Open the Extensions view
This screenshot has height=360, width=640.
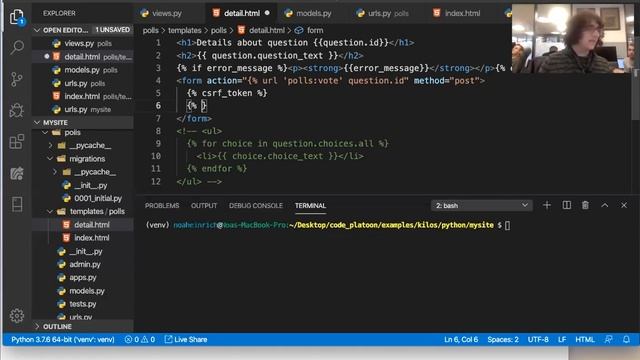(x=17, y=142)
